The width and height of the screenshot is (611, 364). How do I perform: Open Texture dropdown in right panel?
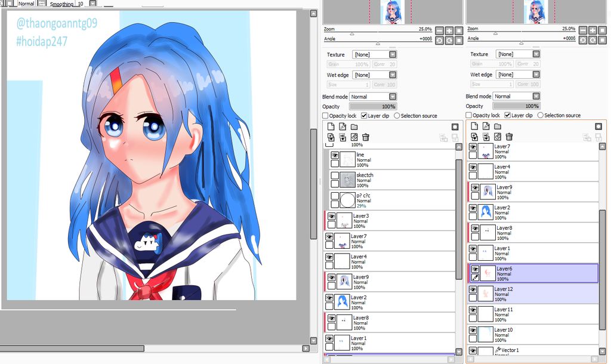pos(536,54)
